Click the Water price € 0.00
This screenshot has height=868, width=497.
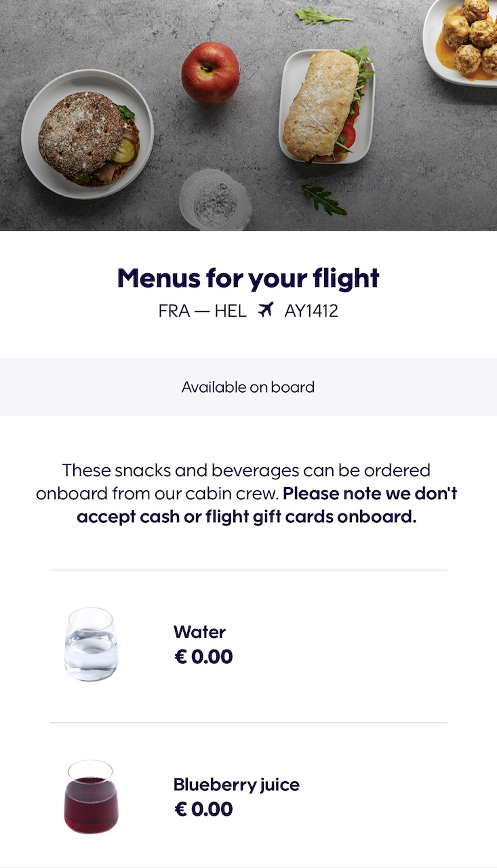(x=203, y=656)
